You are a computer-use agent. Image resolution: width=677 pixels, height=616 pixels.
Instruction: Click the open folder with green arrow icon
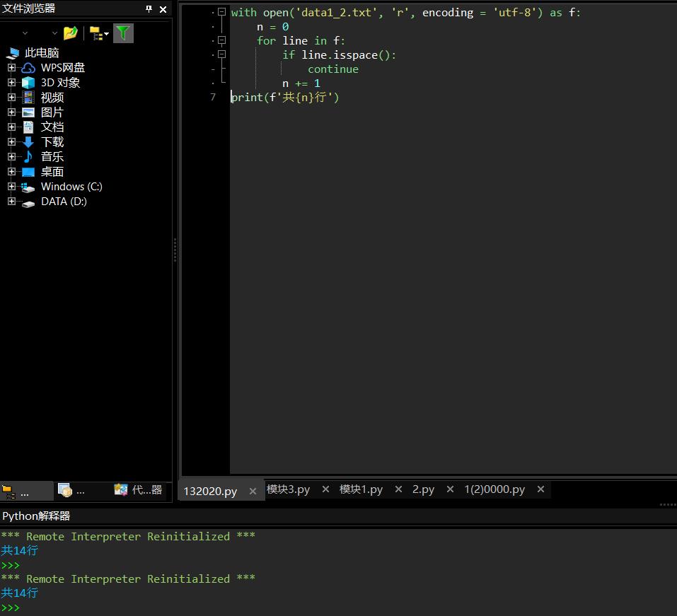(x=70, y=33)
